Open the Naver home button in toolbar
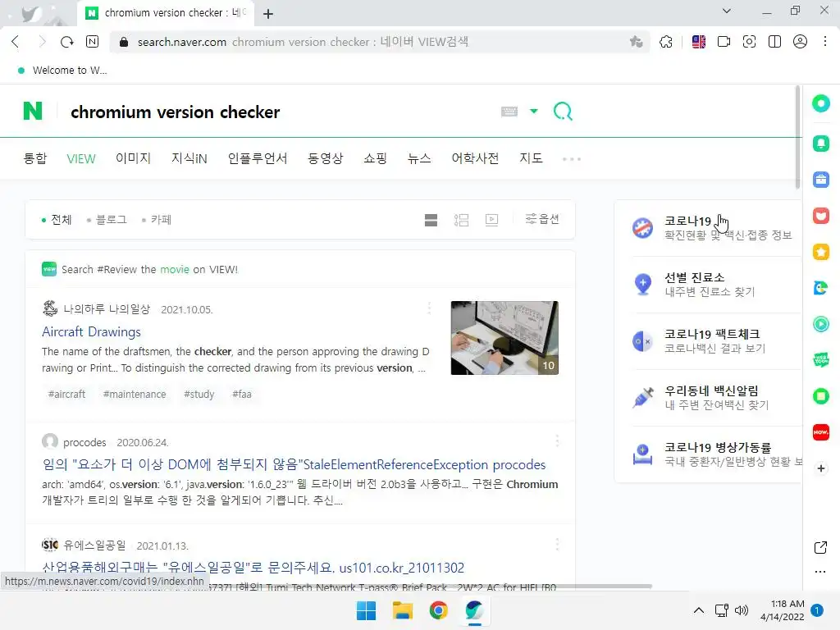Screen dimensions: 840x630 [x=92, y=42]
